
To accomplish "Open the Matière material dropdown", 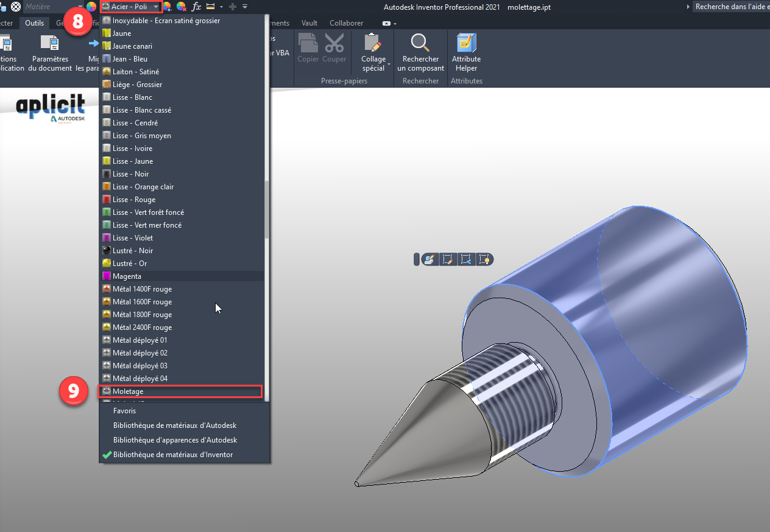I will coord(80,7).
